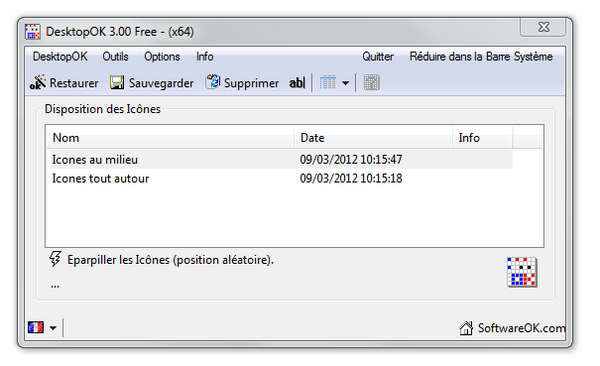Click Réduire dans la Barre Système

481,57
